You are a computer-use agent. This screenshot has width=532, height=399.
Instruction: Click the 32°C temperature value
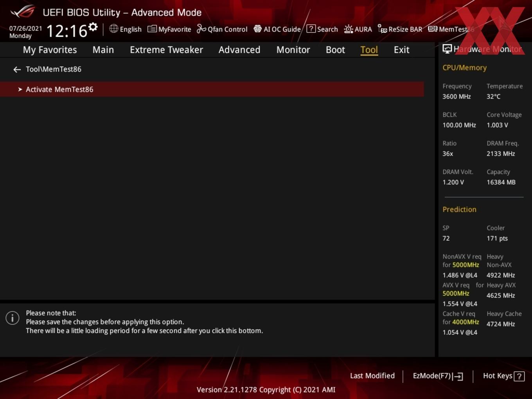tap(493, 97)
